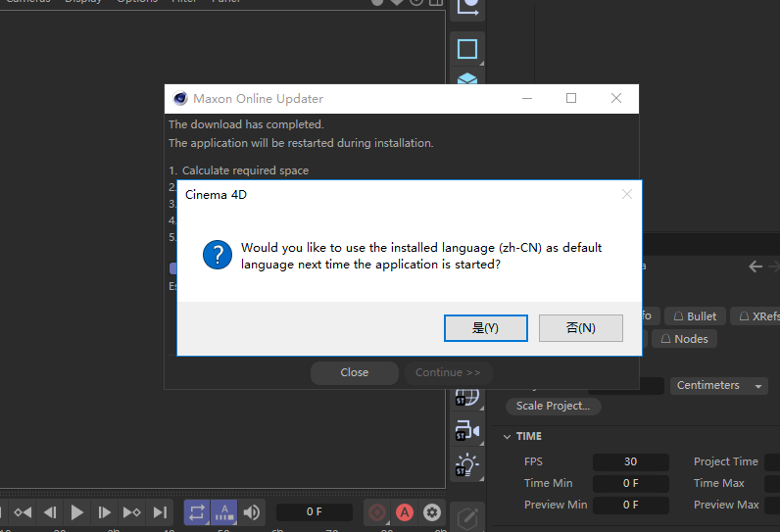Click the record keyframe diamond button

point(377,512)
